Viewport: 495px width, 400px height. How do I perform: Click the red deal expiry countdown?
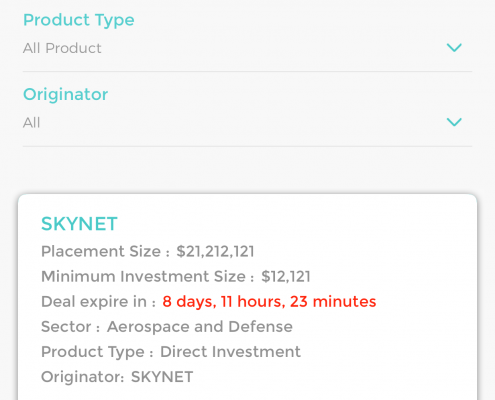pyautogui.click(x=269, y=302)
